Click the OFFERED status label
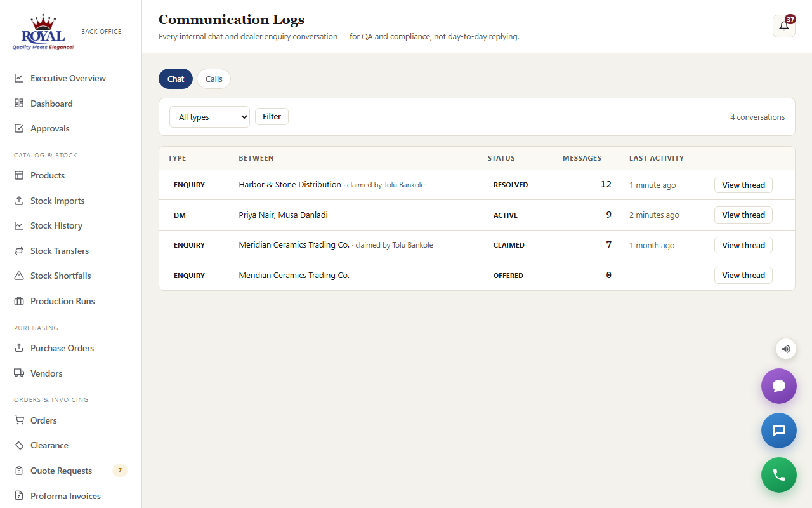 point(508,276)
